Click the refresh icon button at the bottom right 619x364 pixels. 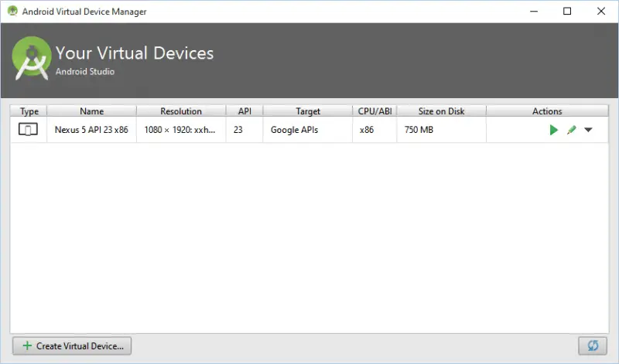click(x=592, y=345)
